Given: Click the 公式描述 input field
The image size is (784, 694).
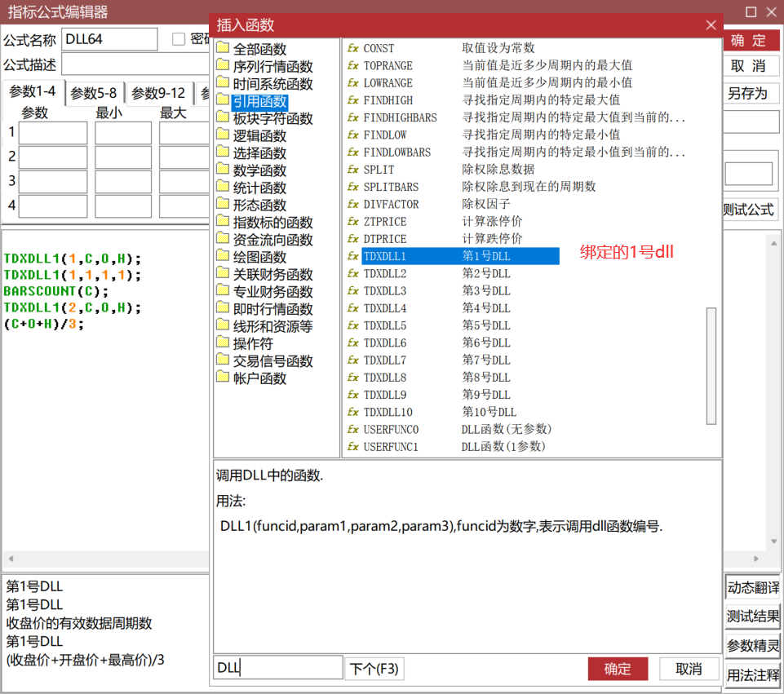Looking at the screenshot, I should 135,65.
